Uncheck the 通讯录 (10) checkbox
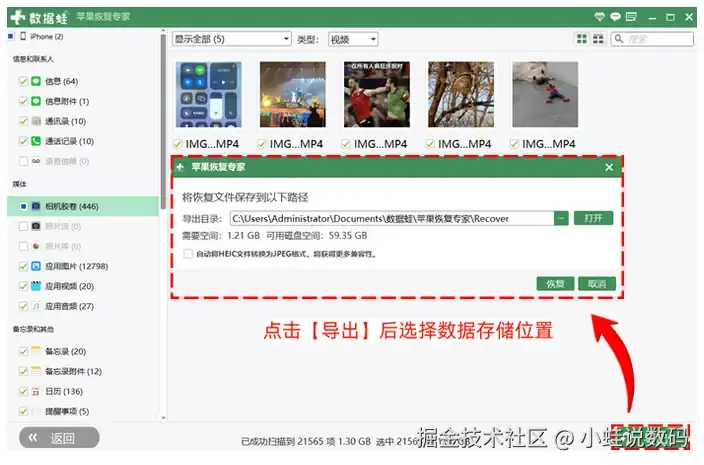704x465 pixels. [23, 121]
